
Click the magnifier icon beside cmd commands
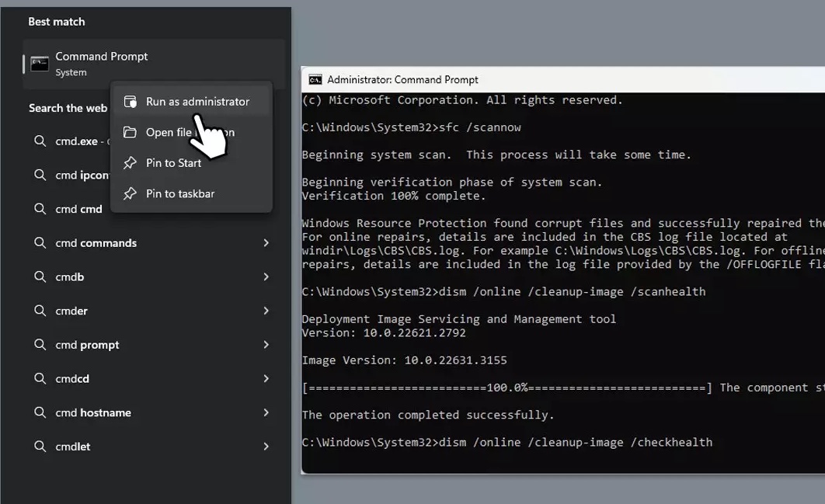(x=38, y=242)
